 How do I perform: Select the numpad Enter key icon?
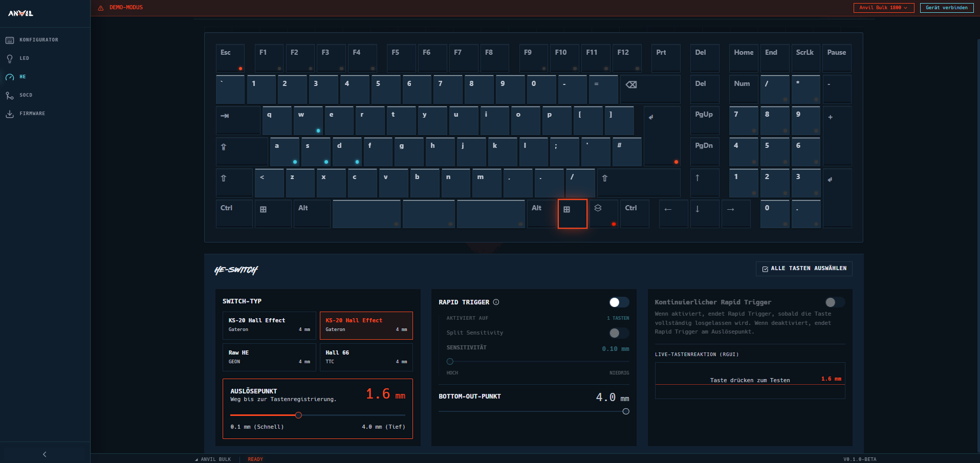click(830, 180)
